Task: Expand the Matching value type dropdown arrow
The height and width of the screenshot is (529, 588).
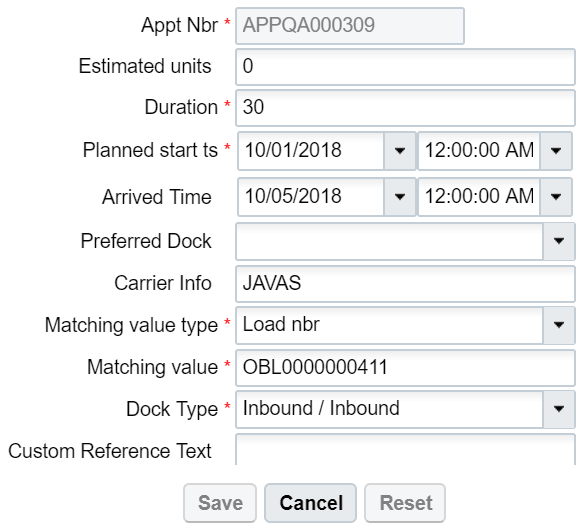Action: click(559, 325)
